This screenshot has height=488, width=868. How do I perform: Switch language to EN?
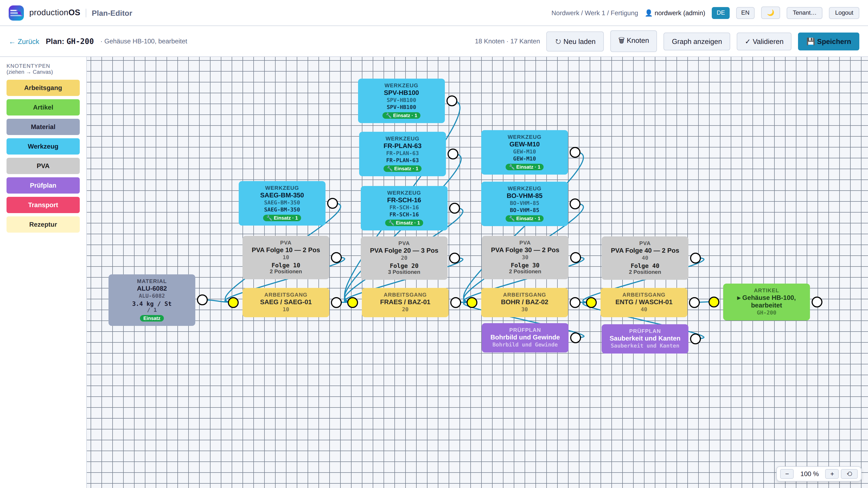click(745, 13)
